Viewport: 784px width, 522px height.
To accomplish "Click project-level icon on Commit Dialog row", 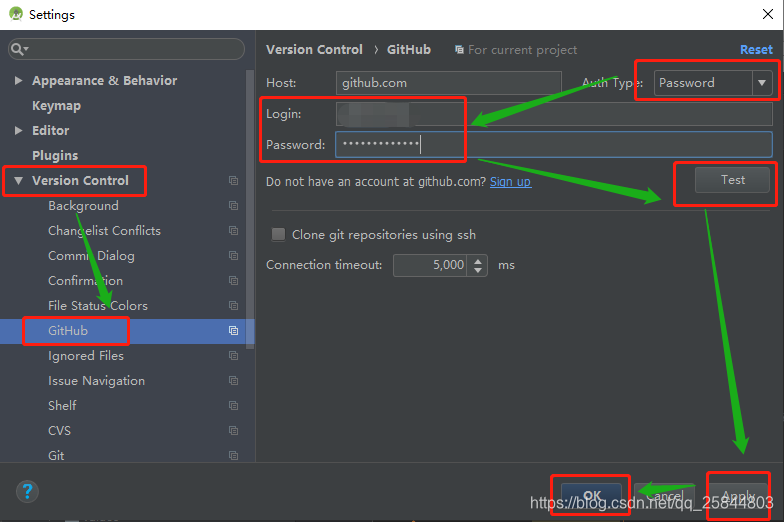I will (x=233, y=256).
